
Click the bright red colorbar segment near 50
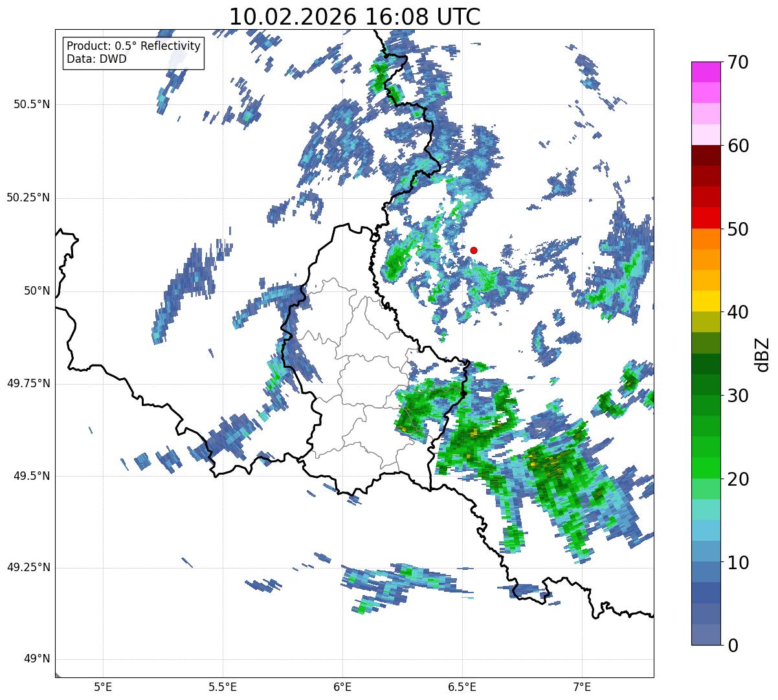click(x=706, y=218)
